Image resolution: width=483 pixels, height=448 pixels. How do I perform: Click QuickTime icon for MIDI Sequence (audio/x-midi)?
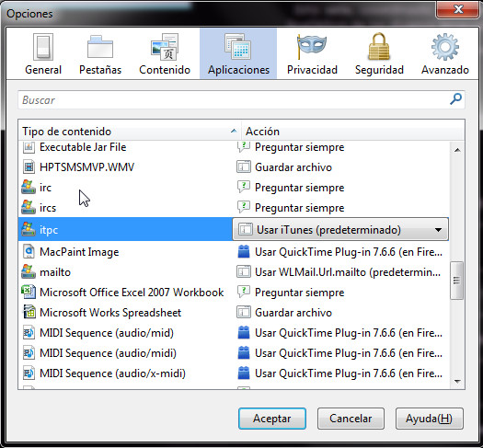coord(244,373)
